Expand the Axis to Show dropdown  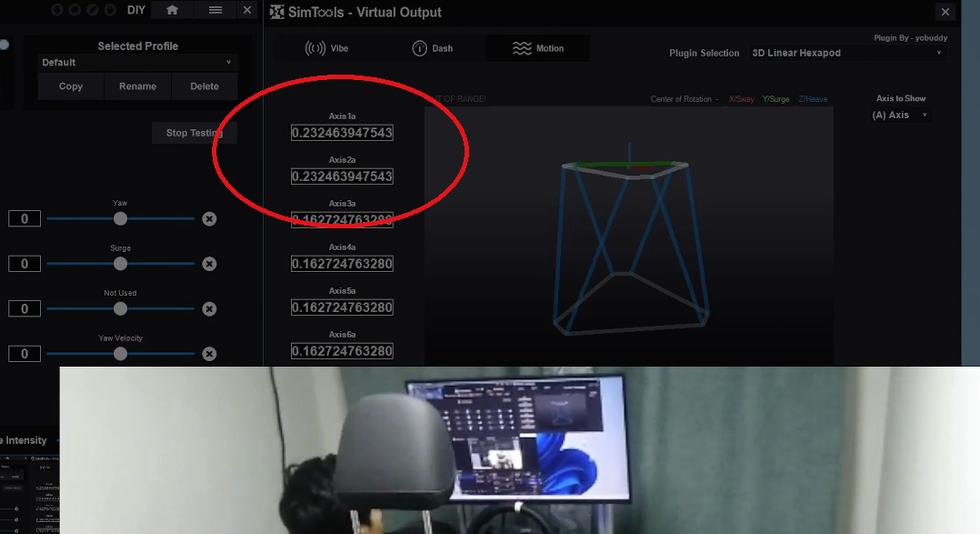click(900, 115)
